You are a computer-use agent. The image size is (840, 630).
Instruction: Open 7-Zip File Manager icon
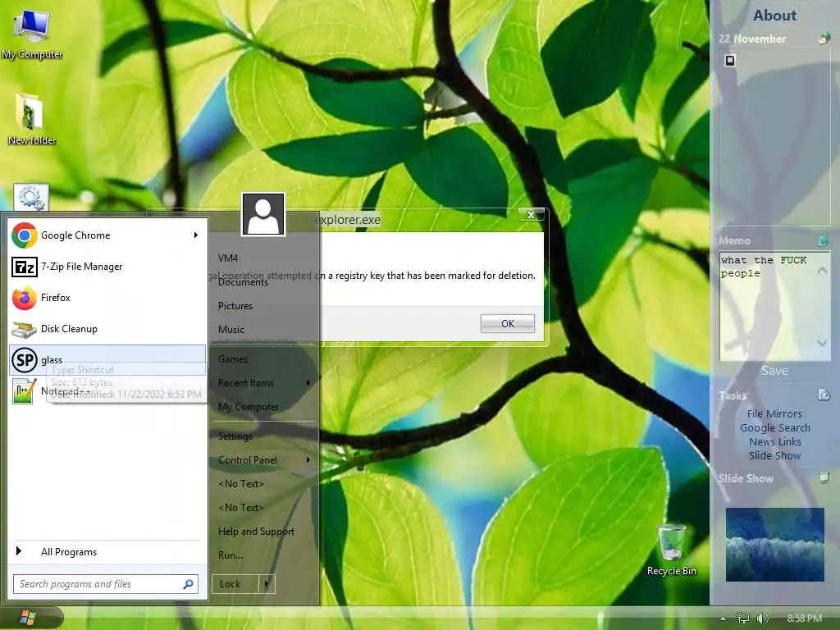[x=25, y=267]
